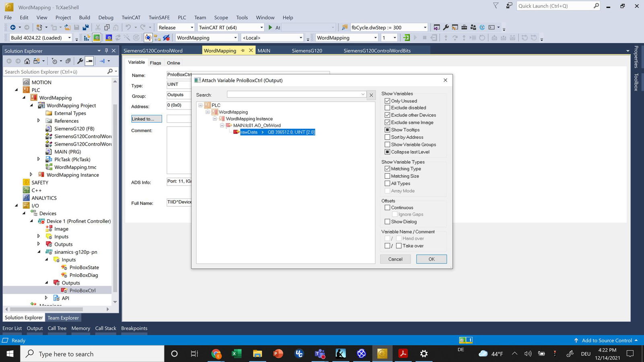The height and width of the screenshot is (362, 644).
Task: Toggle Show Tooltips checkbox
Action: tap(387, 130)
